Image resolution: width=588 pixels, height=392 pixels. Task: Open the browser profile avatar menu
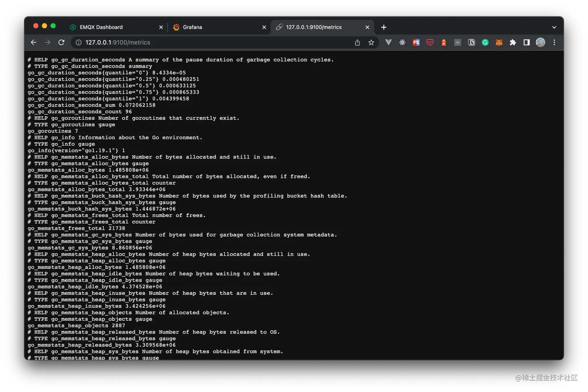click(x=541, y=42)
